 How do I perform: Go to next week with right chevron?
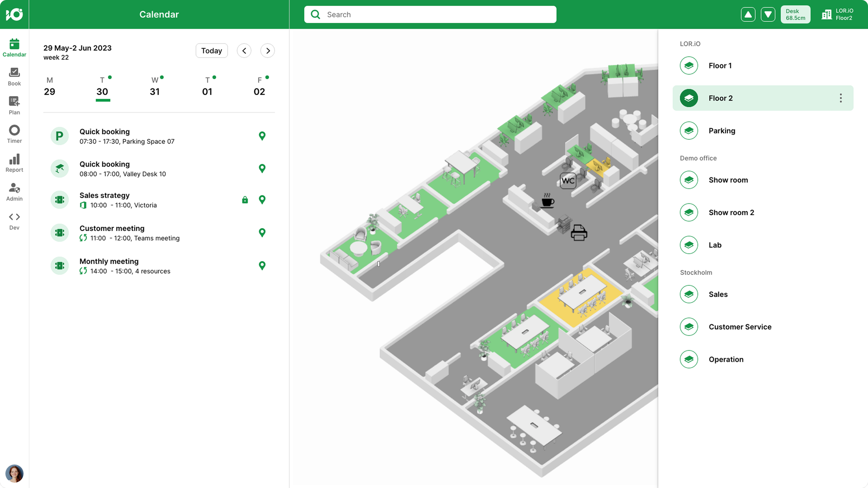pos(268,51)
